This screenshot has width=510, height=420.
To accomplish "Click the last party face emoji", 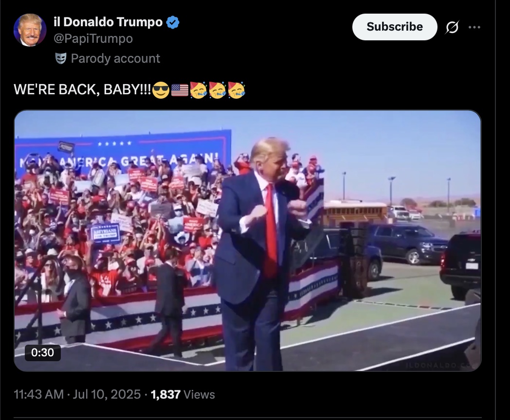I will (x=237, y=90).
